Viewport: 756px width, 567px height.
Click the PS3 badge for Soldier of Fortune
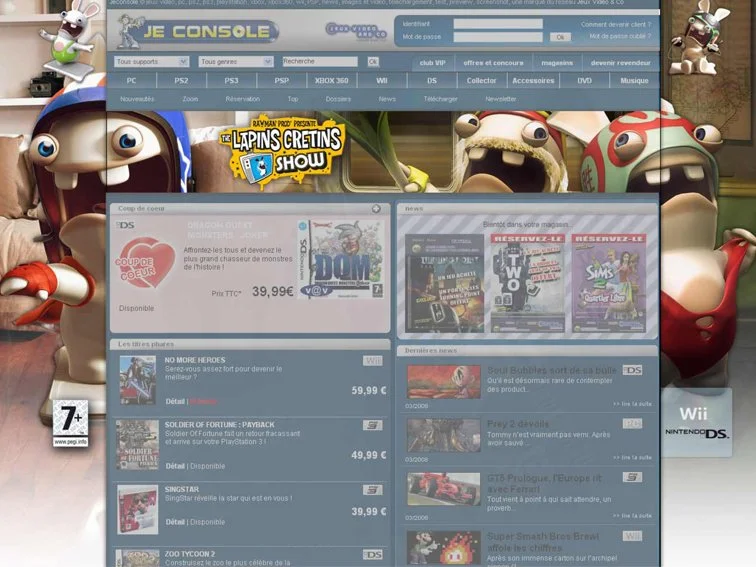point(373,425)
